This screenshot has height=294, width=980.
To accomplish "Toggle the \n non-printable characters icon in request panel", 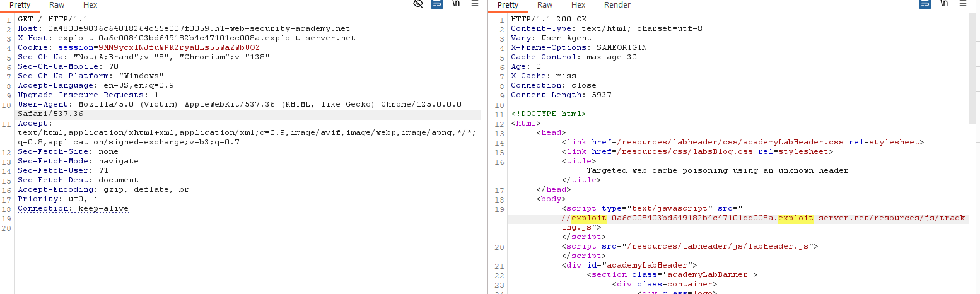I will coord(455,4).
